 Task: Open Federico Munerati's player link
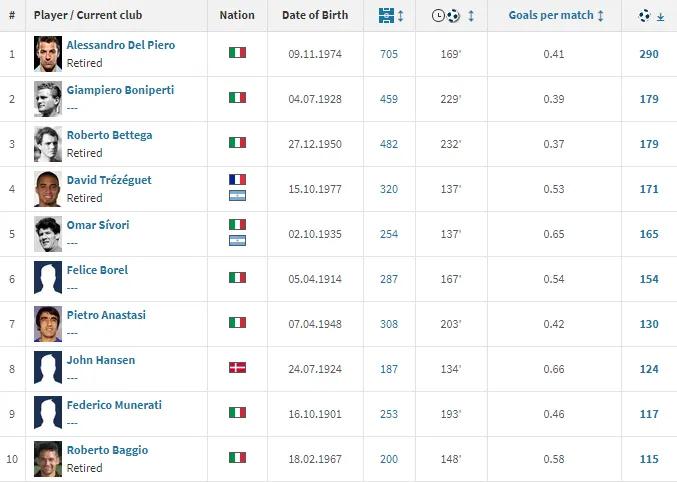click(113, 405)
